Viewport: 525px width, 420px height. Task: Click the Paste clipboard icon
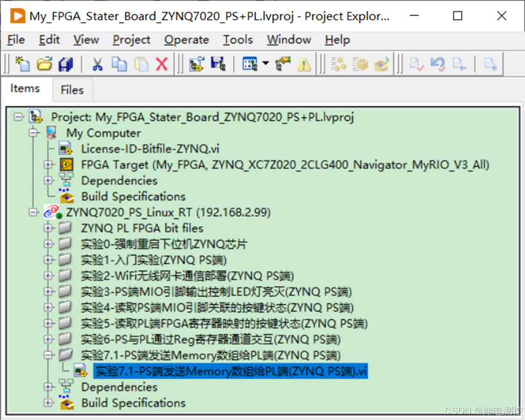[x=141, y=63]
